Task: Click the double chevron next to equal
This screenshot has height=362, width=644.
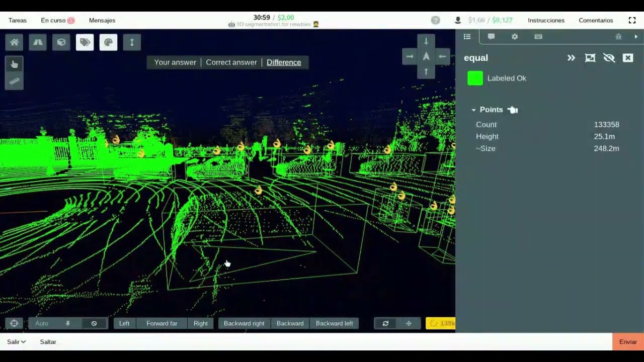Action: pyautogui.click(x=571, y=58)
